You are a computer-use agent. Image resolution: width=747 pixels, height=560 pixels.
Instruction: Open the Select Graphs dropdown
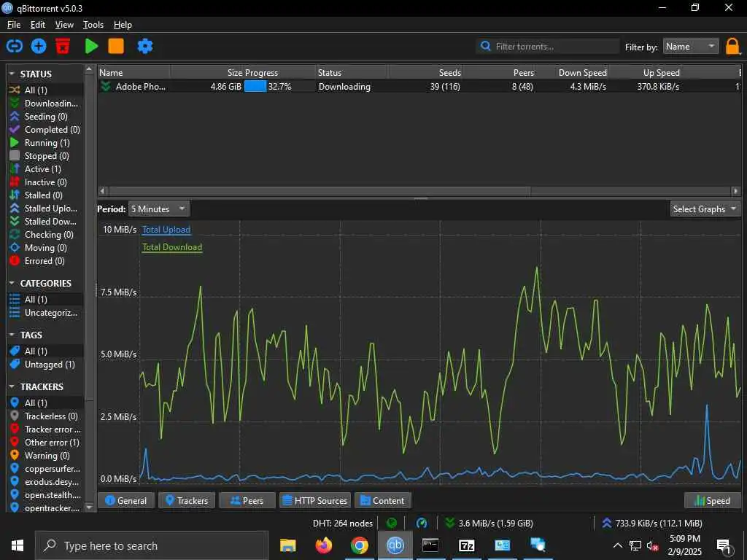pyautogui.click(x=705, y=209)
